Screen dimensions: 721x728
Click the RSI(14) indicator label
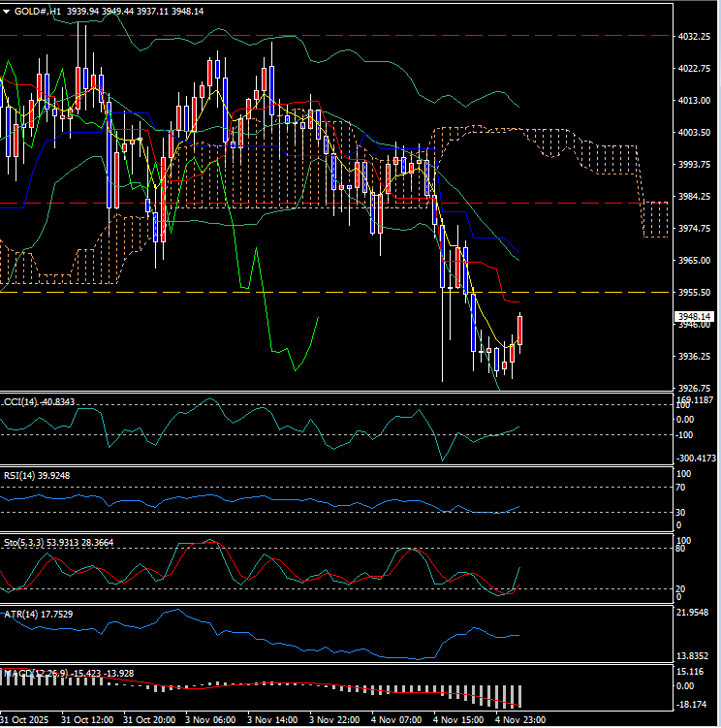[24, 475]
